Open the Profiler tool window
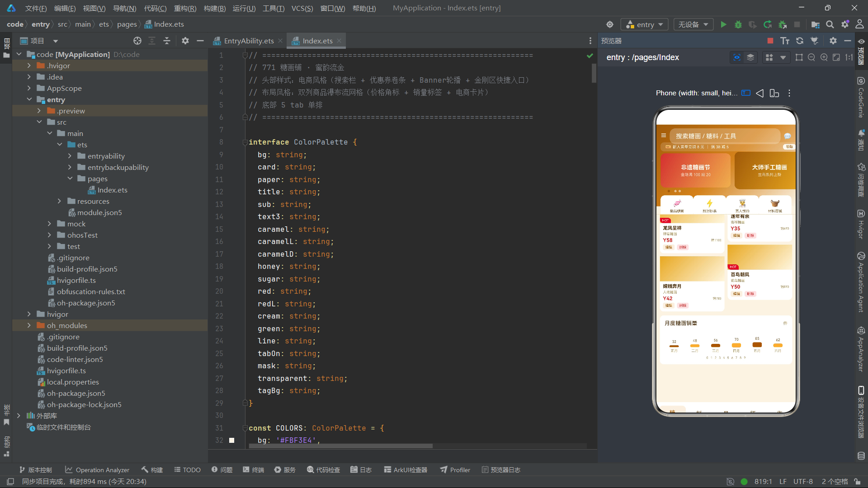The width and height of the screenshot is (868, 488). pos(455,470)
